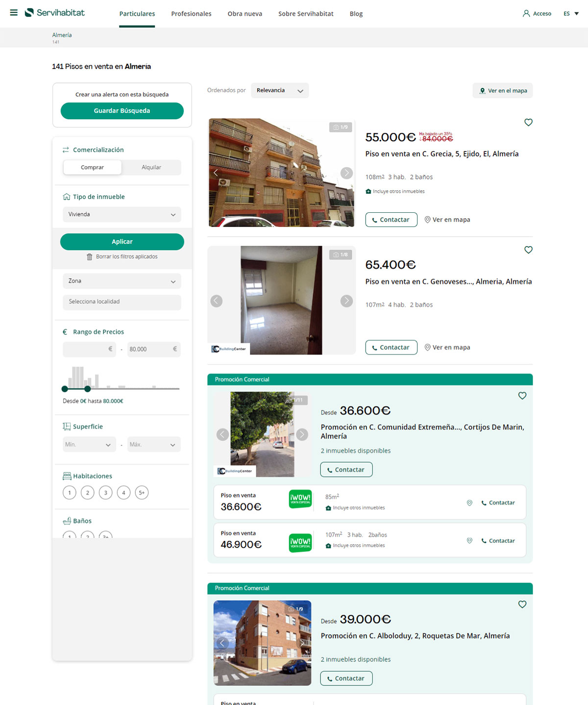Open the hamburger navigation menu
This screenshot has height=705, width=588.
(14, 13)
